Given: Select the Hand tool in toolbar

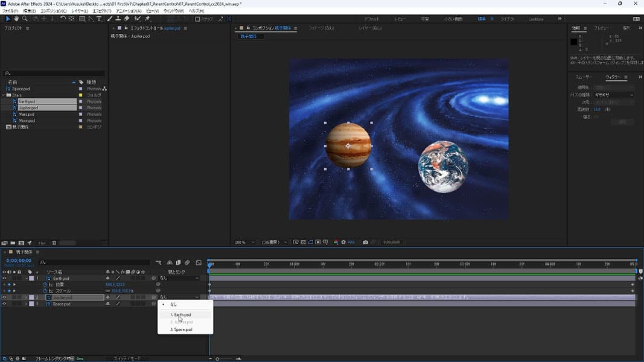Looking at the screenshot, I should click(x=16, y=19).
